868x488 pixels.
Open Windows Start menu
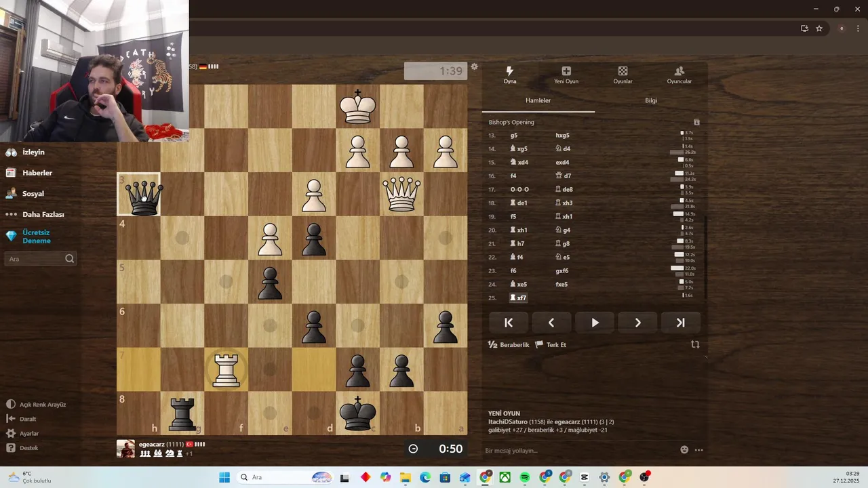click(224, 477)
